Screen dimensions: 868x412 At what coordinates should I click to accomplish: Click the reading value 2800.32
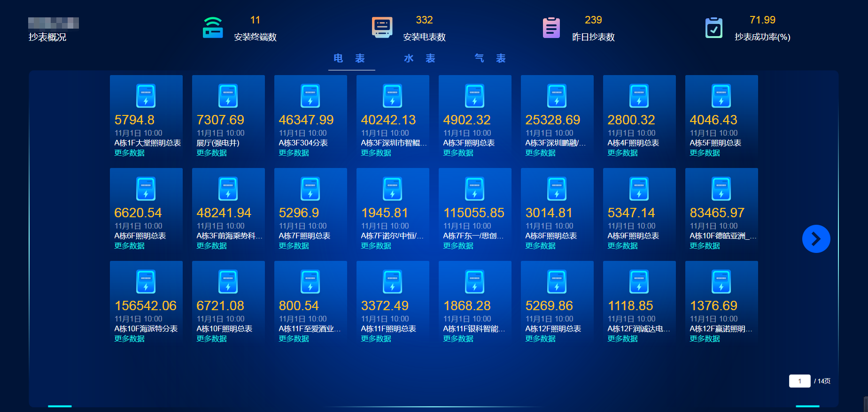[x=631, y=120]
